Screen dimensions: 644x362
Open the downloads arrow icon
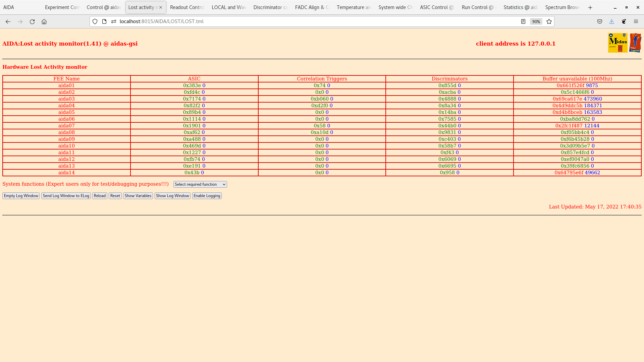pos(612,21)
